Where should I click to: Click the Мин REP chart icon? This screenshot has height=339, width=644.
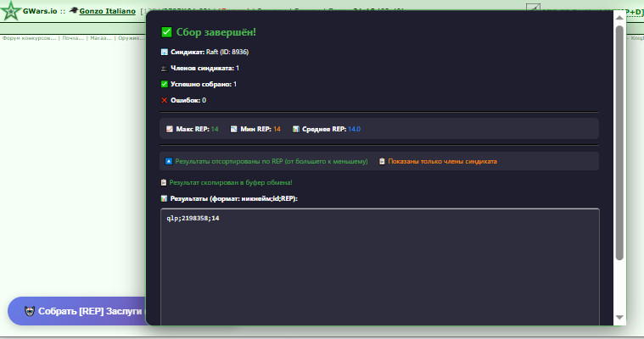(x=233, y=129)
